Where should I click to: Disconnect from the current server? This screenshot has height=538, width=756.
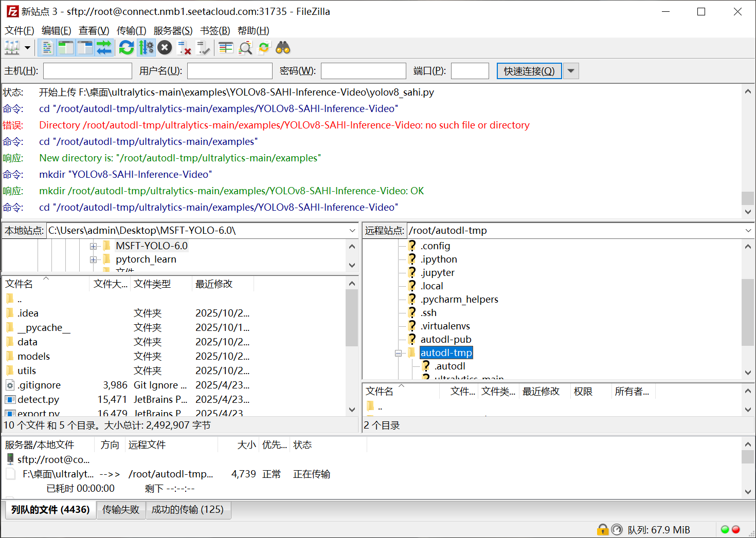tap(184, 48)
